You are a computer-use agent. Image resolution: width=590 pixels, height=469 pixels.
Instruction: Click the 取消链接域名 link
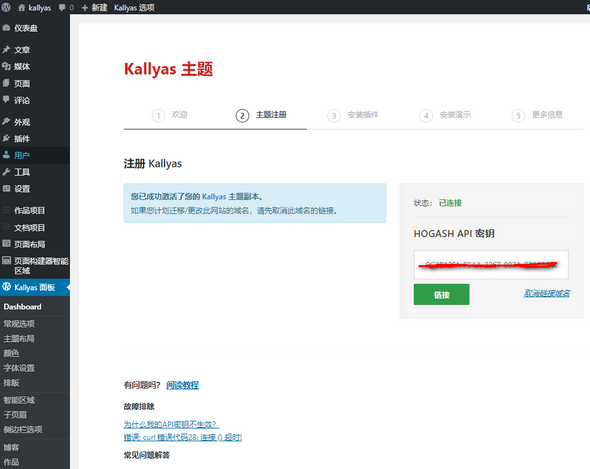[546, 293]
